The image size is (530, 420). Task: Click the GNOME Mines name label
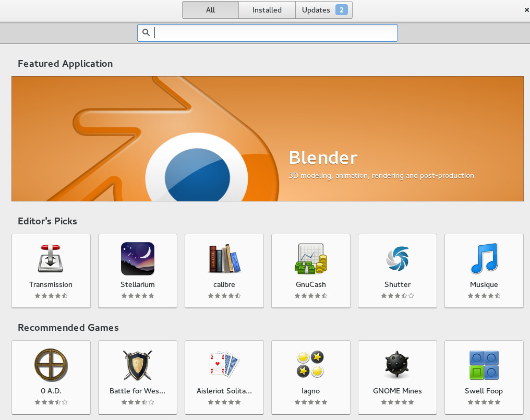397,391
